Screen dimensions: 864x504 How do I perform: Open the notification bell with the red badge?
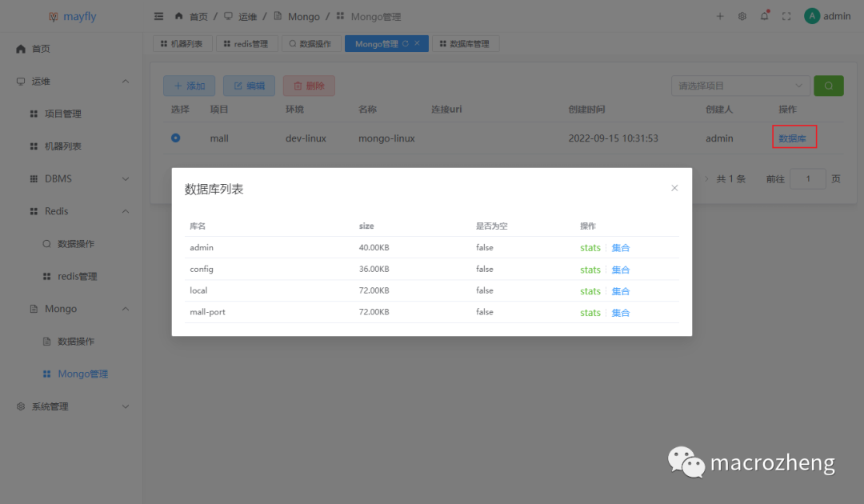[763, 14]
